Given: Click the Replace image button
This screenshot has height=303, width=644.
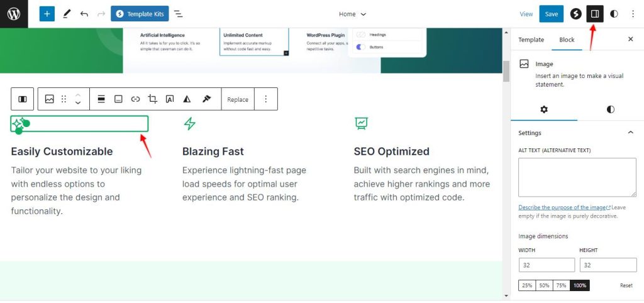Looking at the screenshot, I should click(238, 99).
